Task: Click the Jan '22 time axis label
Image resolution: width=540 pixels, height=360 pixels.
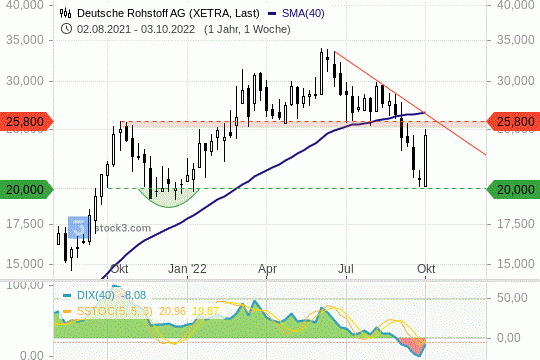Action: coord(187,269)
